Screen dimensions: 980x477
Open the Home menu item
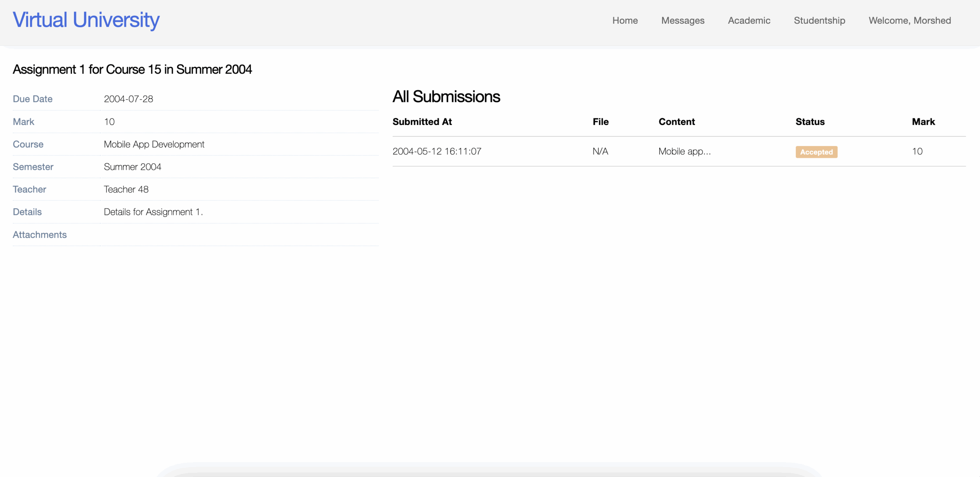(x=625, y=21)
